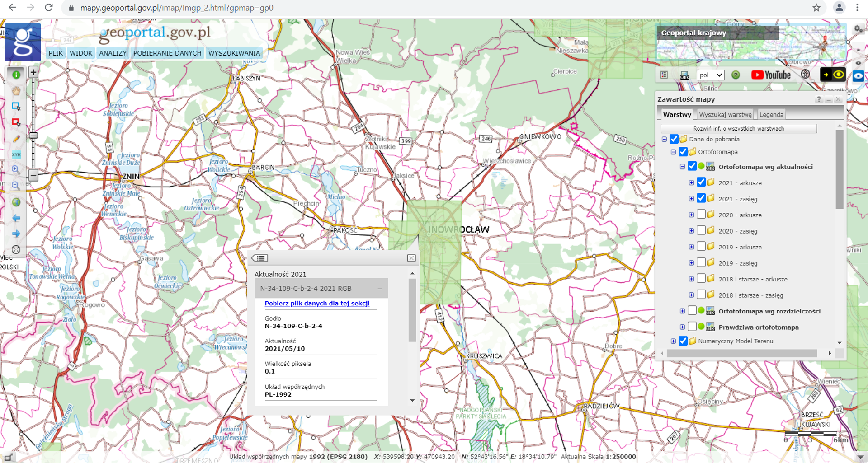
Task: Open the POBIERANIE DANYCH menu
Action: point(167,53)
